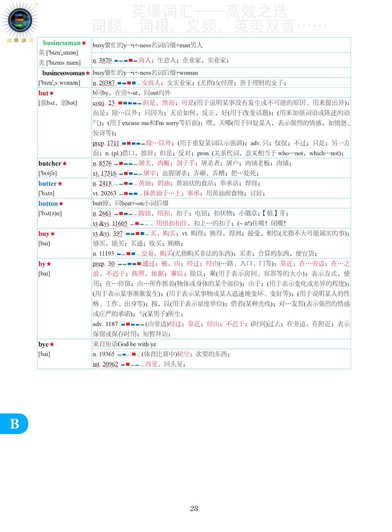Click the headword 'bye'
This screenshot has width=392, height=532.
pyautogui.click(x=44, y=344)
